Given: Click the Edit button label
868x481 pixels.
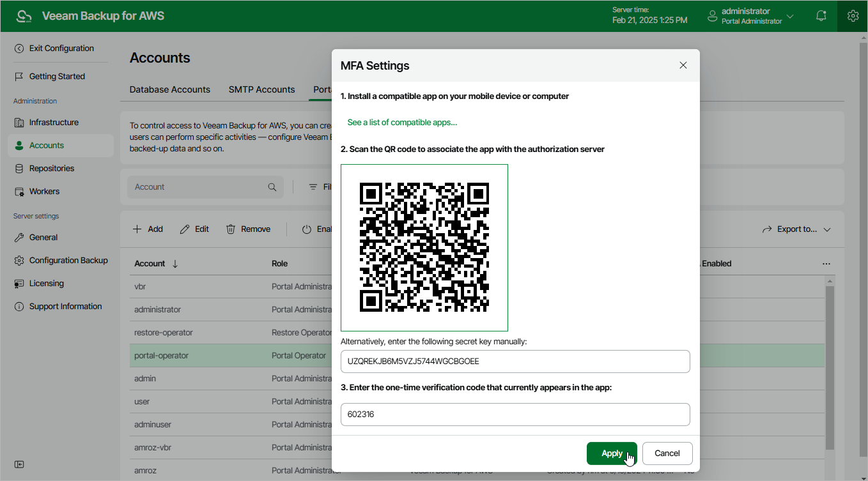Looking at the screenshot, I should 202,229.
